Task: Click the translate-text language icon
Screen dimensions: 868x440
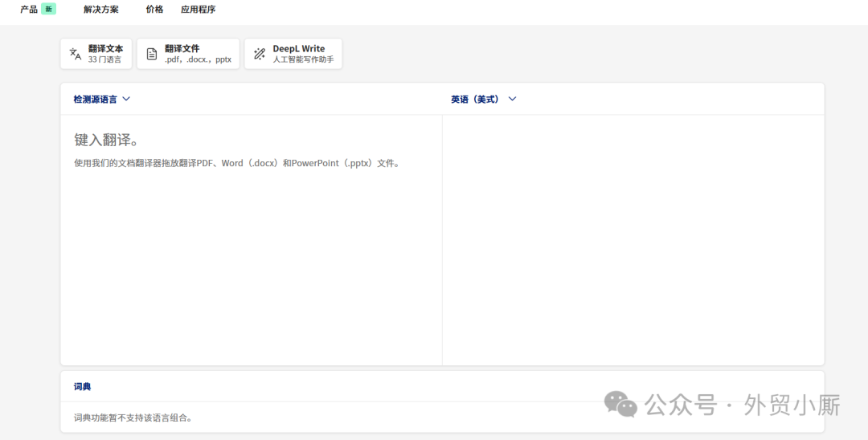Action: (x=76, y=54)
